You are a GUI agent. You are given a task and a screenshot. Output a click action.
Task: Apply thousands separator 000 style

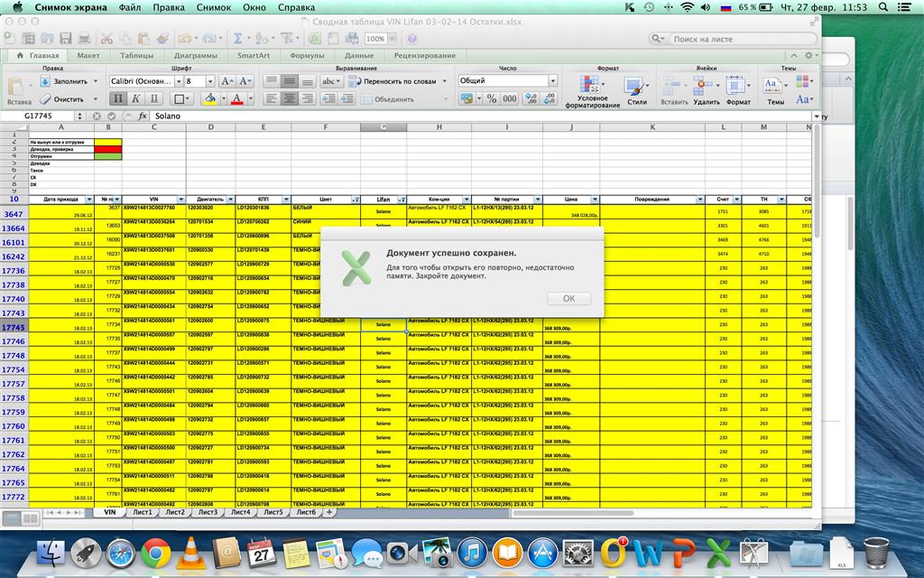pos(510,99)
